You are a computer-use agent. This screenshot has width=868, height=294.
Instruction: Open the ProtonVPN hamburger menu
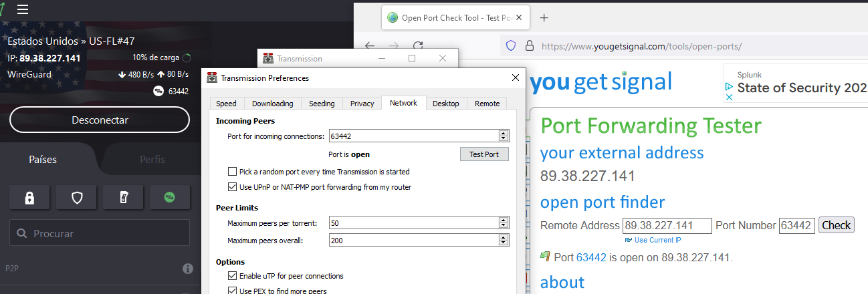click(x=23, y=9)
